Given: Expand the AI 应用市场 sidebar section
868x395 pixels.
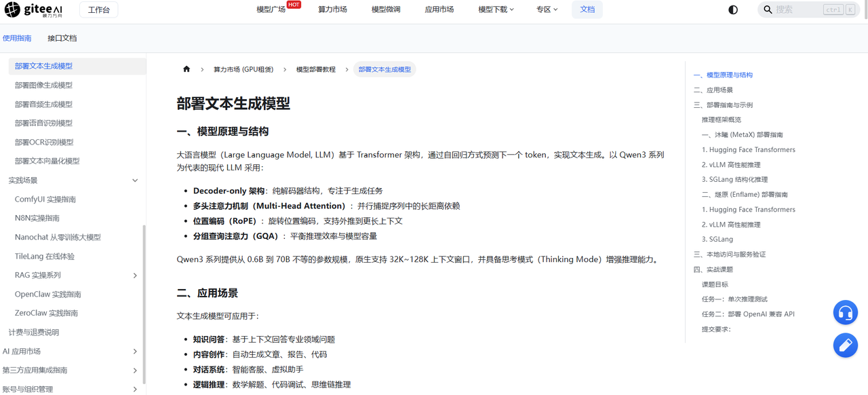Looking at the screenshot, I should point(73,352).
